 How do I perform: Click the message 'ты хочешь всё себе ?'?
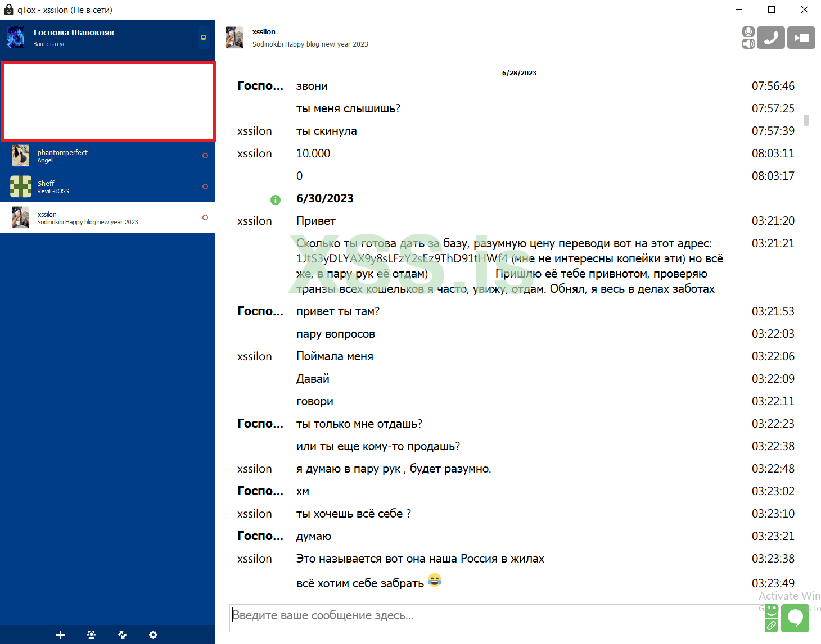[354, 514]
